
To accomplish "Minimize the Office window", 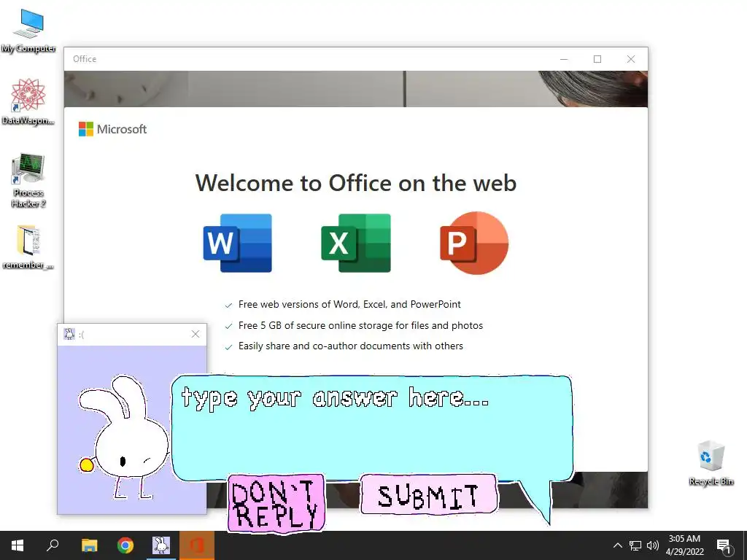I will coord(564,59).
